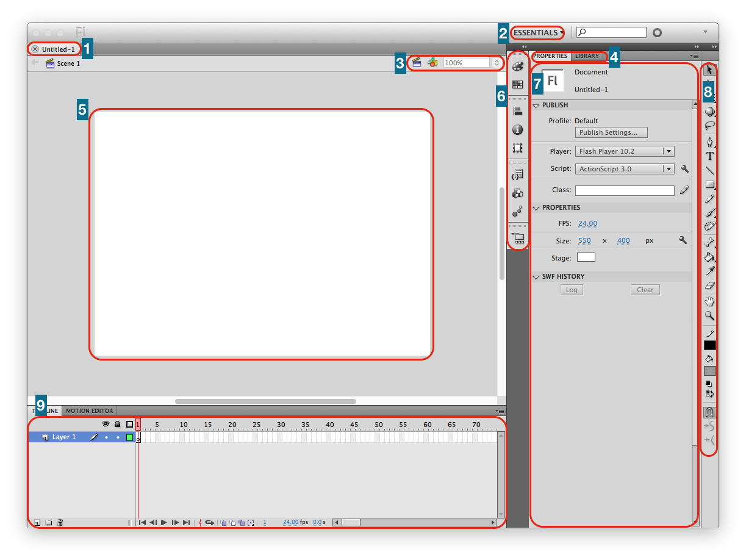Open the MOTION EDITOR tab
746x560 pixels.
[90, 411]
